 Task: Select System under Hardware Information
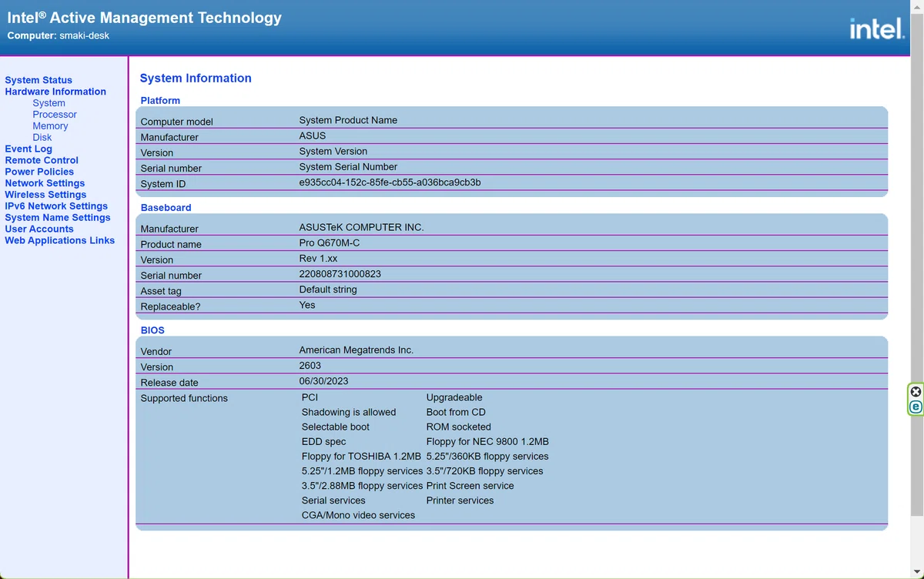49,103
